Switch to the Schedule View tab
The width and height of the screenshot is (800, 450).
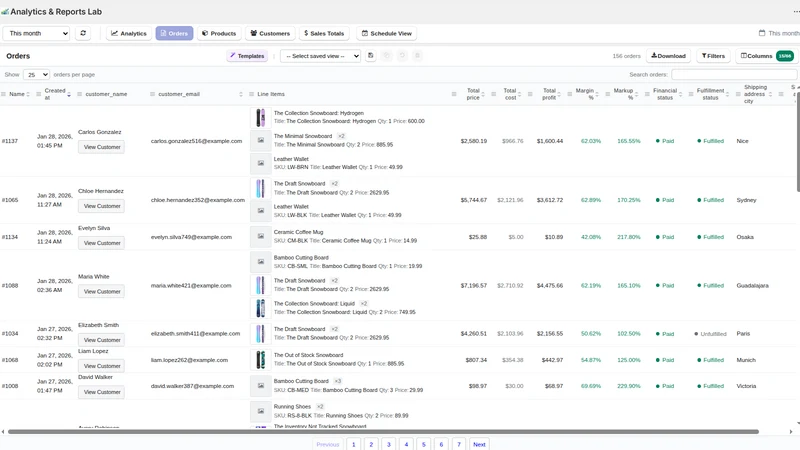click(387, 33)
